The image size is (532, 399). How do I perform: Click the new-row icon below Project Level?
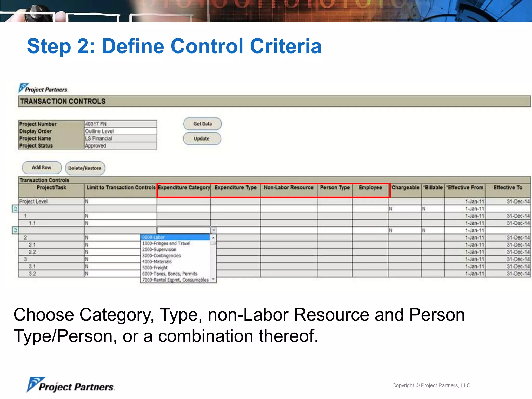click(x=15, y=209)
